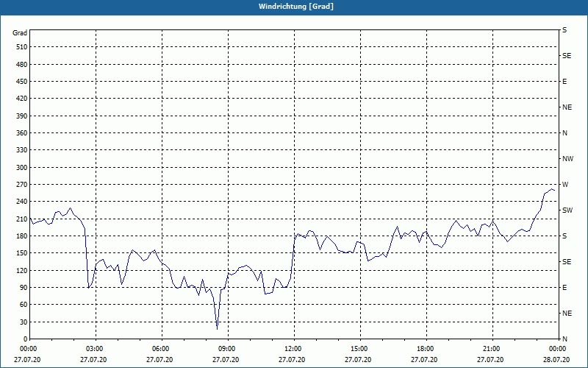Choose the 180 y-axis label
This screenshot has width=588, height=368.
[23, 236]
